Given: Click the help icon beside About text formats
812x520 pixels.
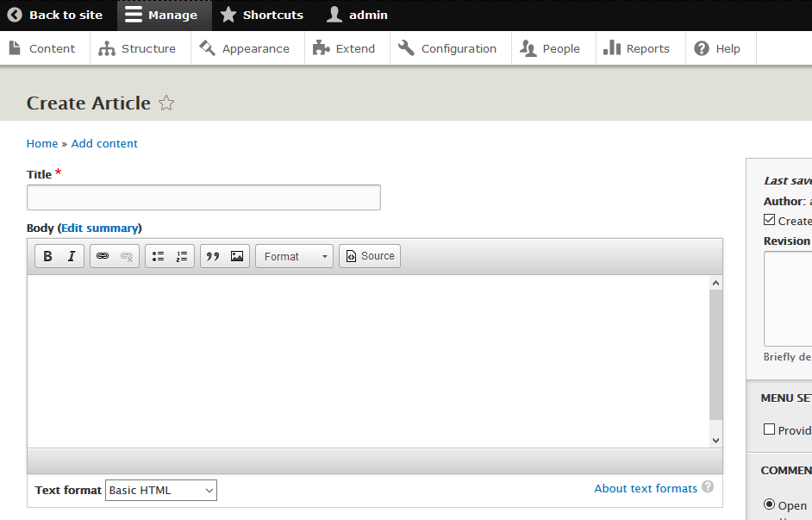Looking at the screenshot, I should (708, 487).
